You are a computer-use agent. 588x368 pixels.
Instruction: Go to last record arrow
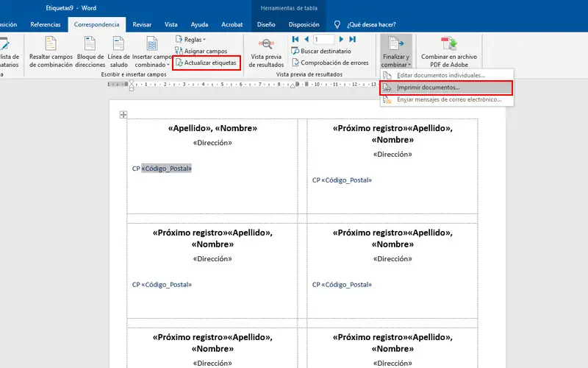pyautogui.click(x=353, y=39)
